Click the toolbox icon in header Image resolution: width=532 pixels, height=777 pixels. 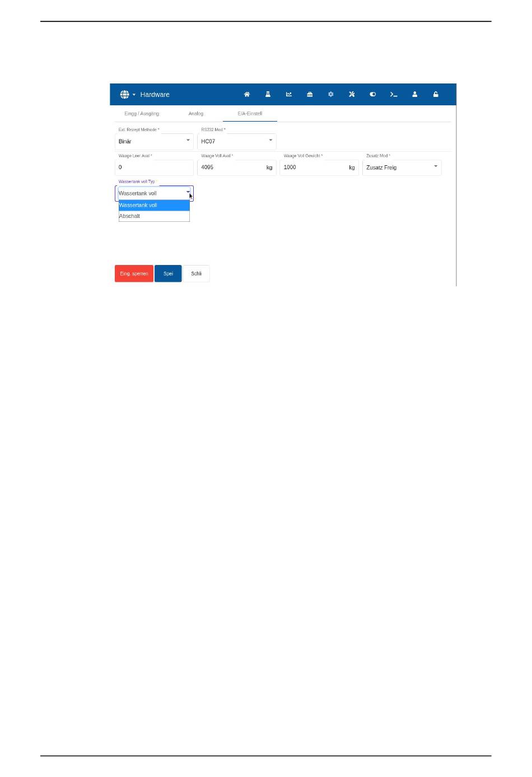(x=310, y=95)
